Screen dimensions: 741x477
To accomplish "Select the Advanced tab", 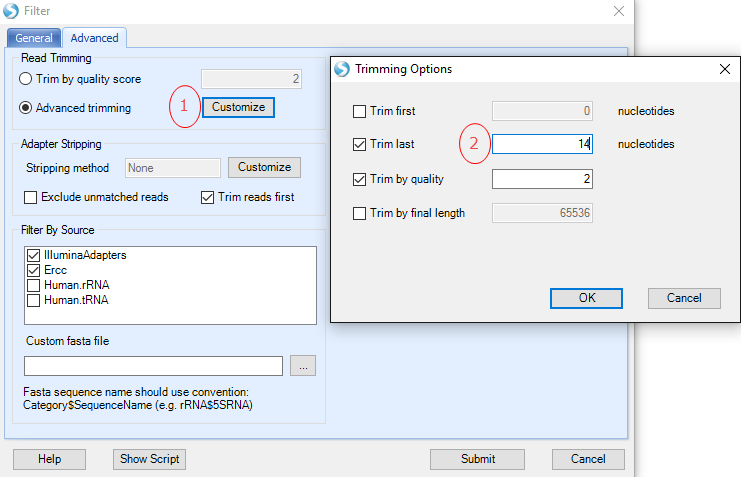I will point(95,38).
